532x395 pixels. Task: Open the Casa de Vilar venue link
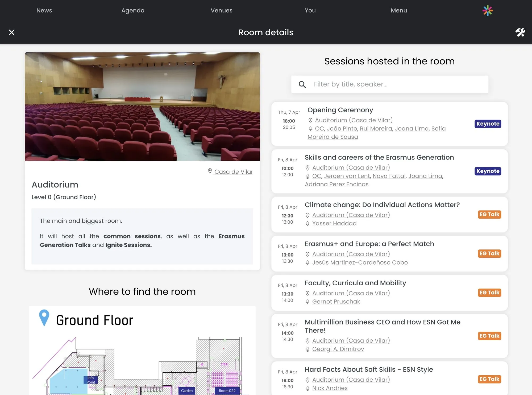[234, 172]
